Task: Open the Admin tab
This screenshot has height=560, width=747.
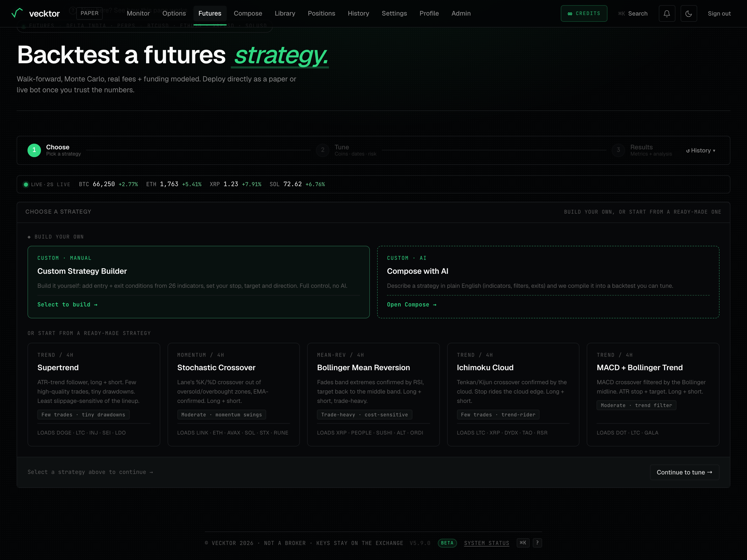Action: (x=461, y=13)
